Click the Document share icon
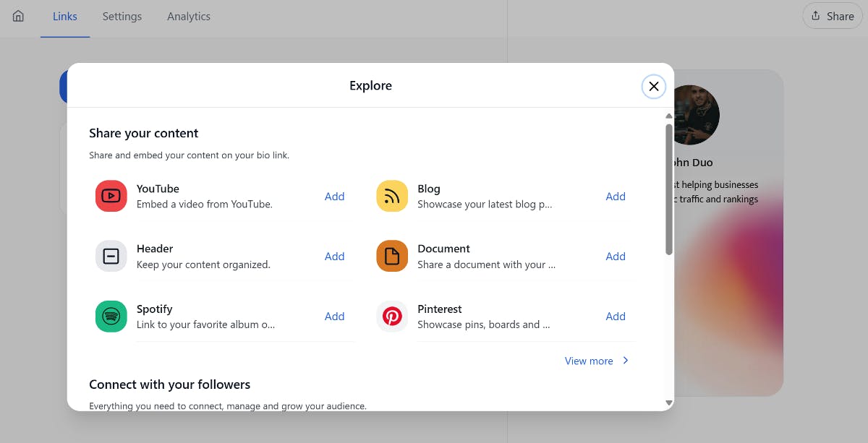 tap(391, 256)
